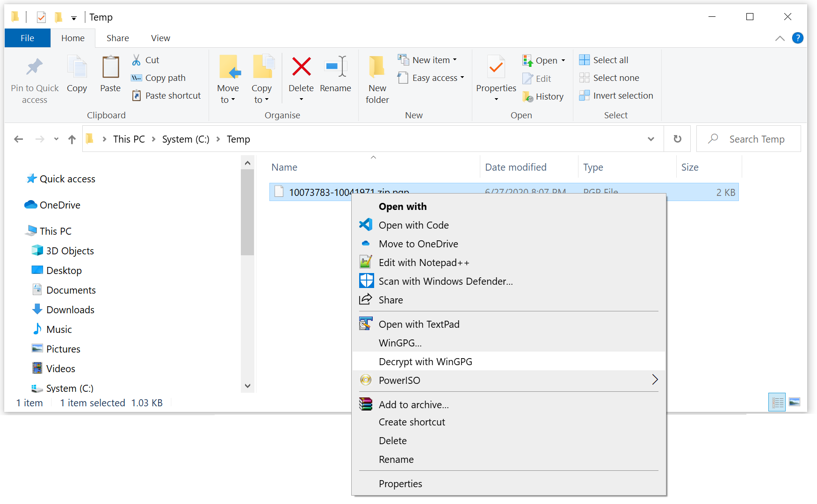Switch to the View ribbon tab

160,38
